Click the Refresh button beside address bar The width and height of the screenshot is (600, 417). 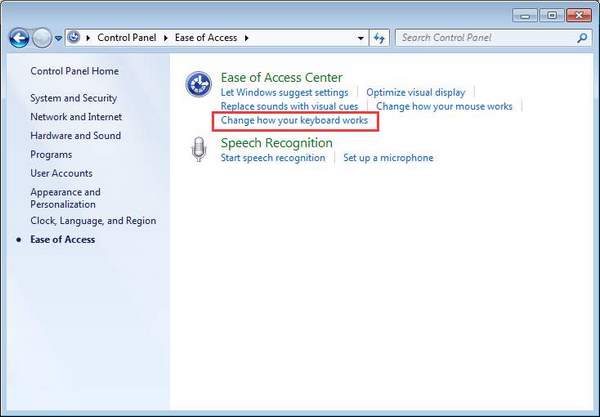[379, 38]
